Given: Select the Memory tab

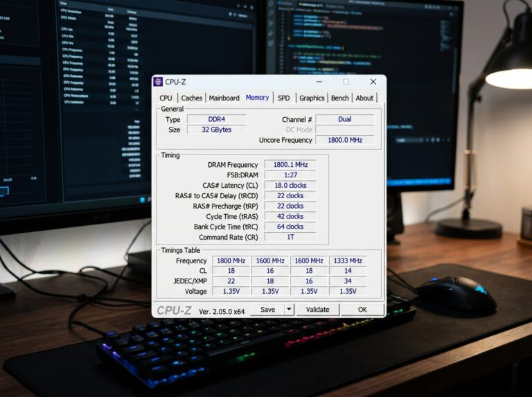Looking at the screenshot, I should tap(257, 98).
